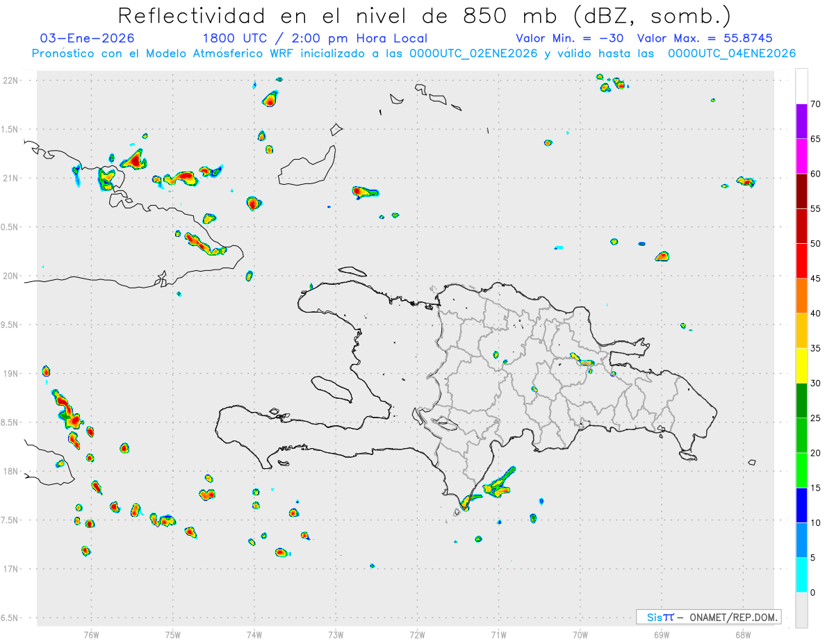Click the "70" color bar tick label
The width and height of the screenshot is (834, 644).
[x=816, y=104]
